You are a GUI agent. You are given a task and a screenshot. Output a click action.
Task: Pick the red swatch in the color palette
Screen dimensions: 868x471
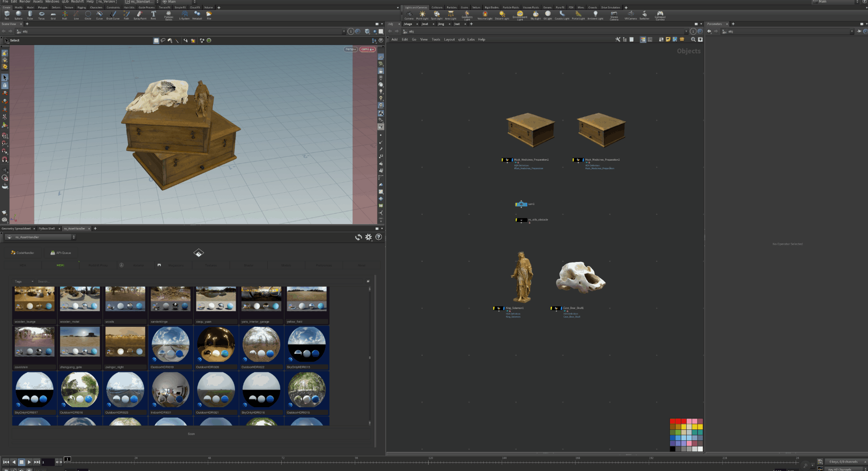[673, 421]
